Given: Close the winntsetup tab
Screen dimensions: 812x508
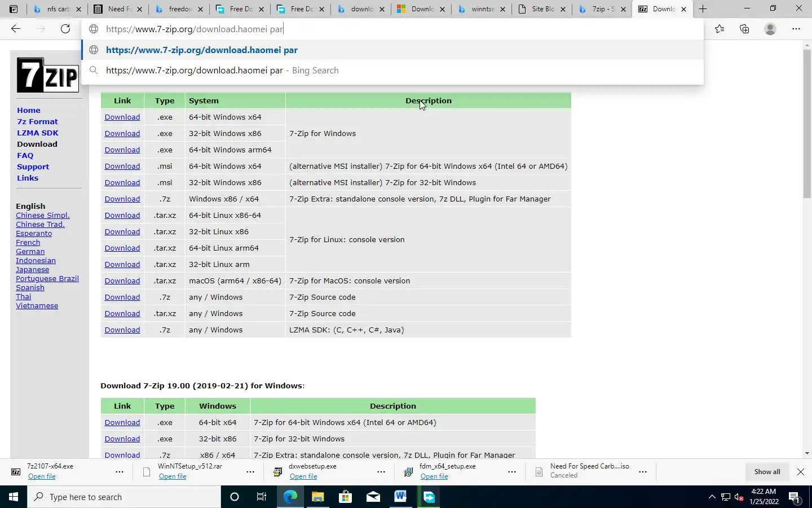Looking at the screenshot, I should 502,9.
